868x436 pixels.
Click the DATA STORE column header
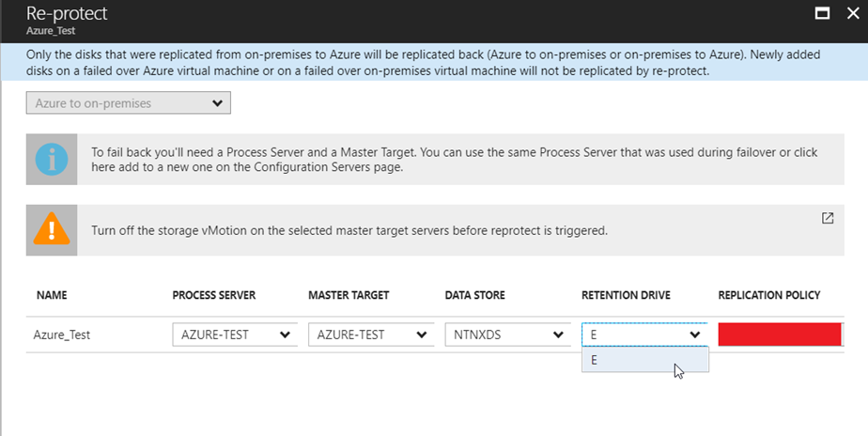coord(475,295)
